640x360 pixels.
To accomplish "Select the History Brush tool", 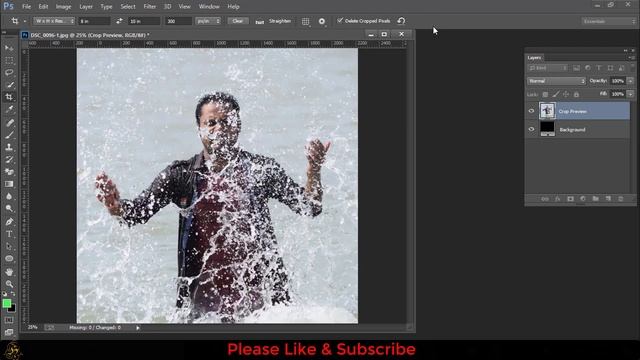I will pos(9,160).
